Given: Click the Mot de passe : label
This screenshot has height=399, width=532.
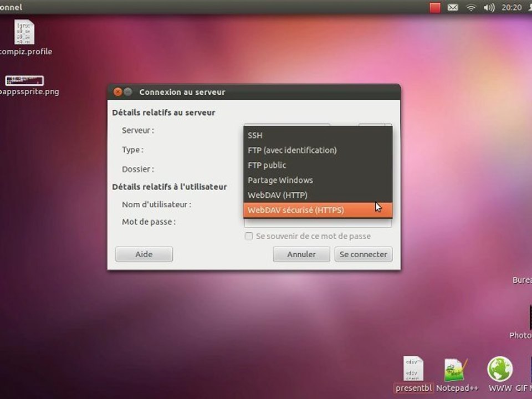Looking at the screenshot, I should [x=149, y=222].
